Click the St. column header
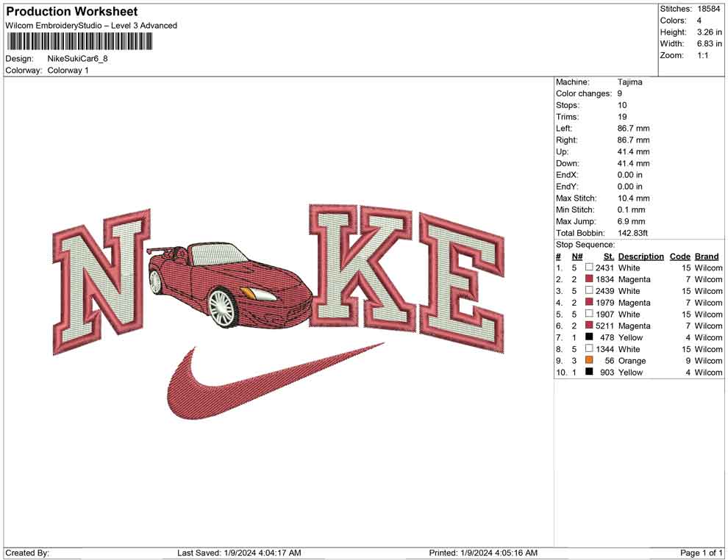Image resolution: width=728 pixels, height=560 pixels. [x=607, y=256]
